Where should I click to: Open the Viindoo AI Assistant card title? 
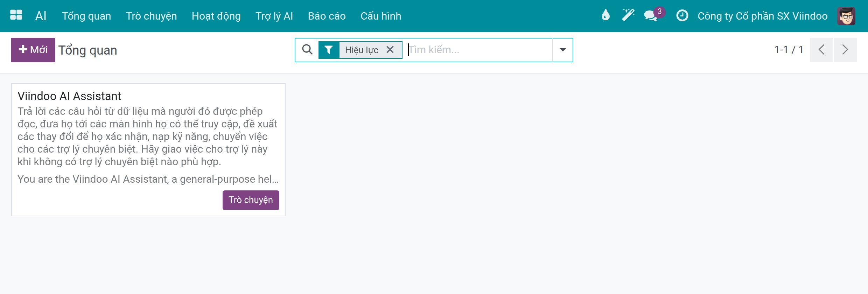coord(69,96)
